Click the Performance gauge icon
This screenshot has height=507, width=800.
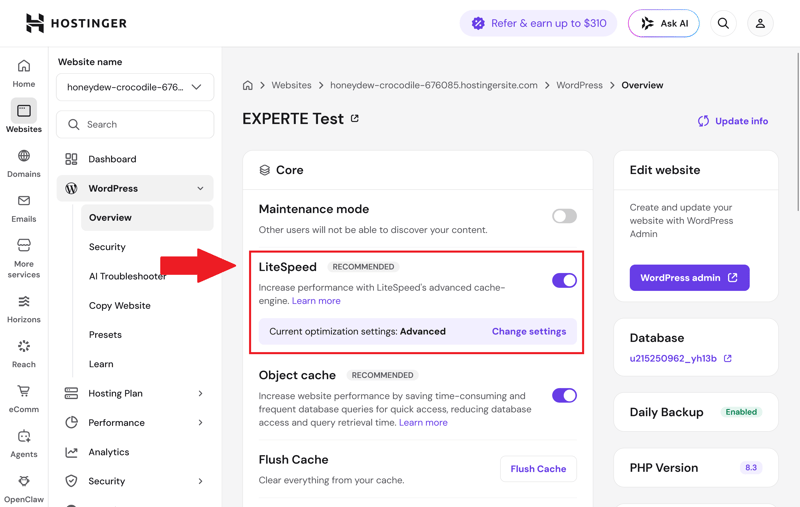pos(71,422)
